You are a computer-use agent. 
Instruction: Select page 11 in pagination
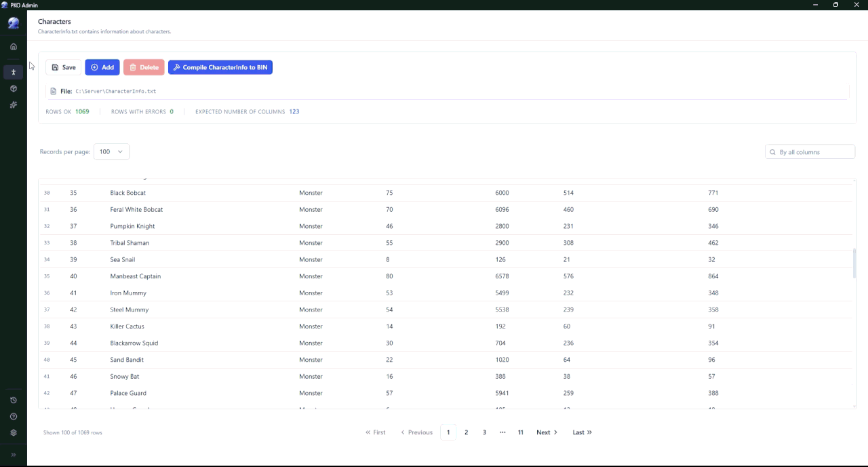tap(521, 432)
